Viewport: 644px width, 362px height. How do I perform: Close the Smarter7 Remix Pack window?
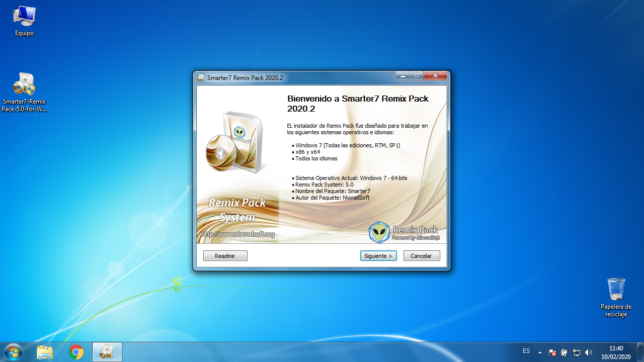point(435,76)
